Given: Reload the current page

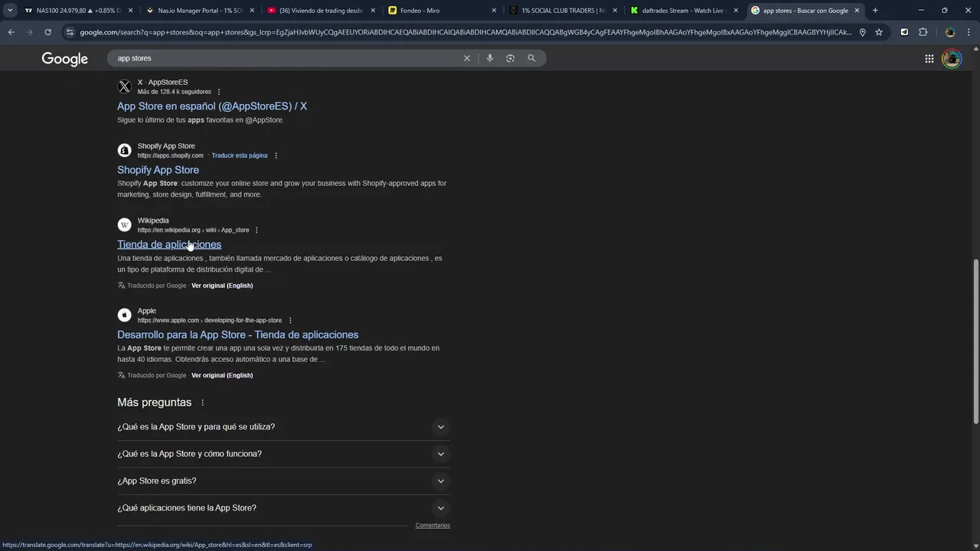Looking at the screenshot, I should tap(47, 32).
